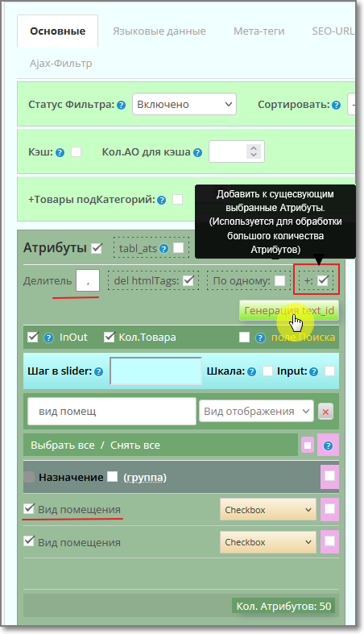The height and width of the screenshot is (634, 364).
Task: Click help icon in pink cell of select-all row
Action: coord(328,445)
